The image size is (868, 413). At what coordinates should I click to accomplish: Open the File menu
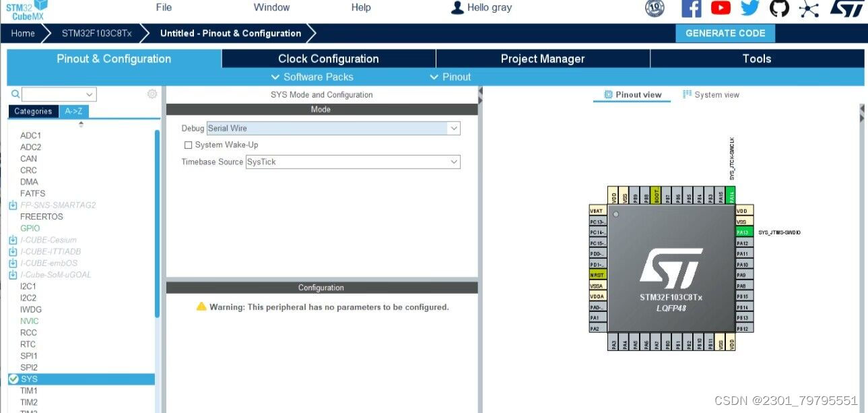[164, 7]
